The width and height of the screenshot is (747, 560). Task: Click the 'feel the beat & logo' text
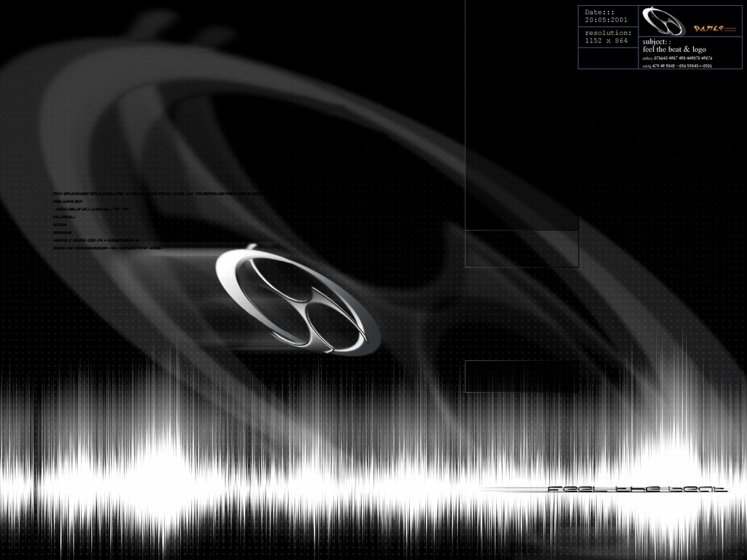(673, 50)
